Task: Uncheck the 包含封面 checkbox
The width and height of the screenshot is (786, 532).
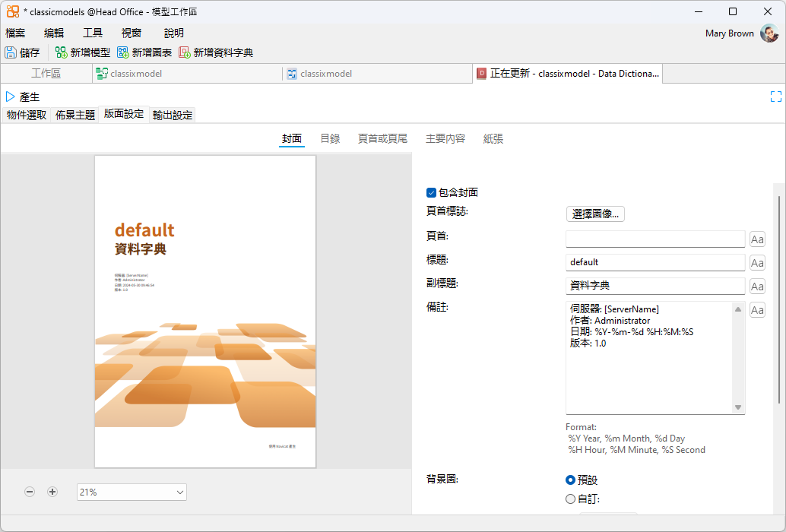Action: pyautogui.click(x=431, y=193)
